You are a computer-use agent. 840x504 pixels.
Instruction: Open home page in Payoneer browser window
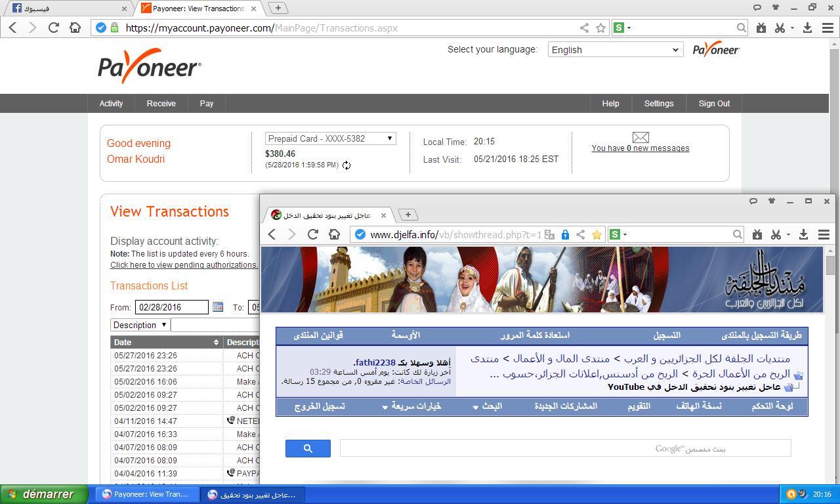point(75,28)
